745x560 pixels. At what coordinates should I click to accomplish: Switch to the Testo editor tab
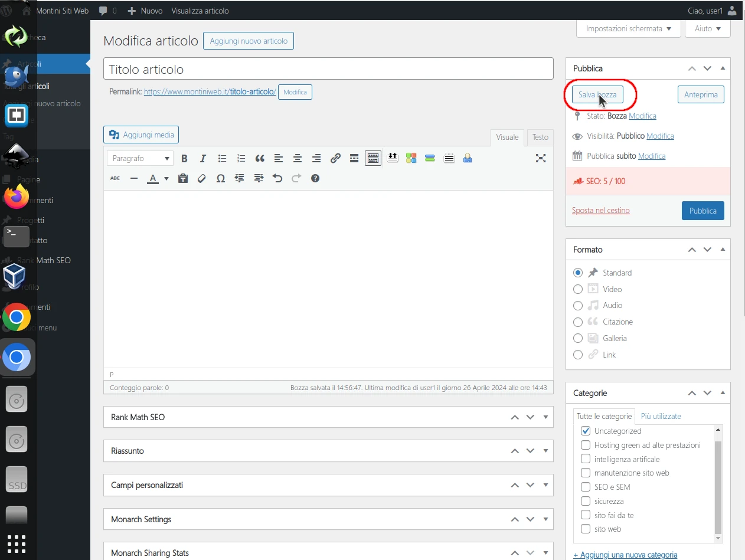click(x=540, y=137)
